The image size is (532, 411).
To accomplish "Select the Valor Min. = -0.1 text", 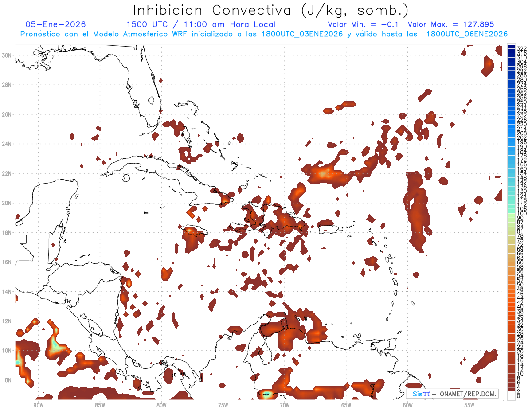I will click(364, 24).
